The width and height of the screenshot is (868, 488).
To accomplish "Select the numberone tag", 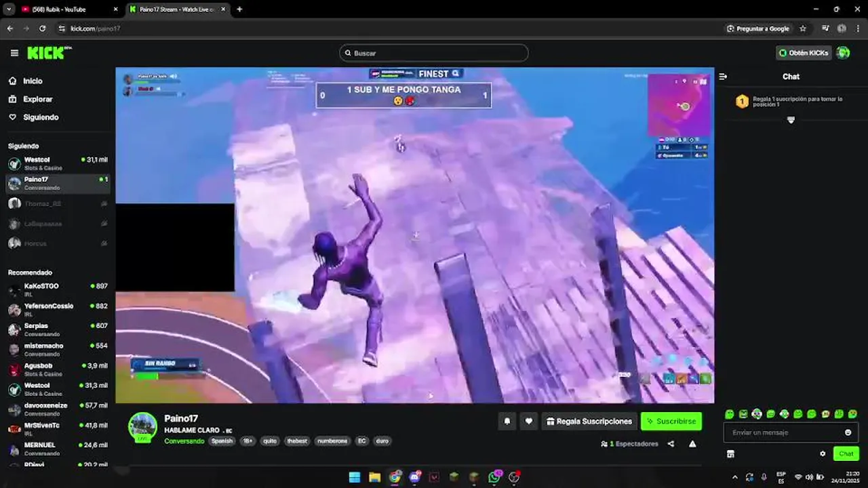I will pyautogui.click(x=332, y=441).
